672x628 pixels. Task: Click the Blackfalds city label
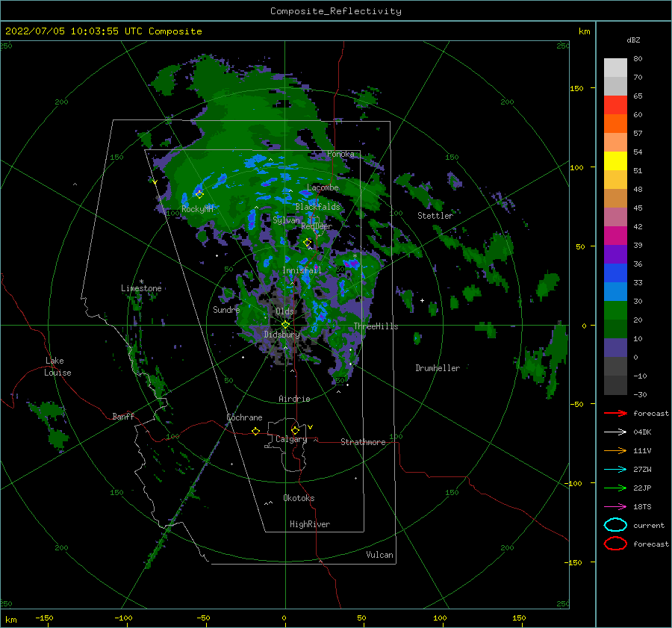point(317,207)
